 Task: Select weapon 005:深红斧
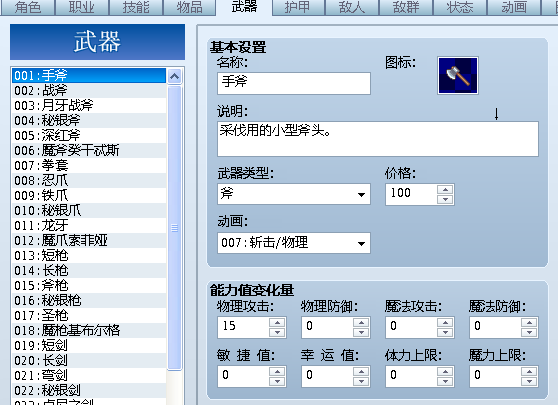pyautogui.click(x=89, y=135)
